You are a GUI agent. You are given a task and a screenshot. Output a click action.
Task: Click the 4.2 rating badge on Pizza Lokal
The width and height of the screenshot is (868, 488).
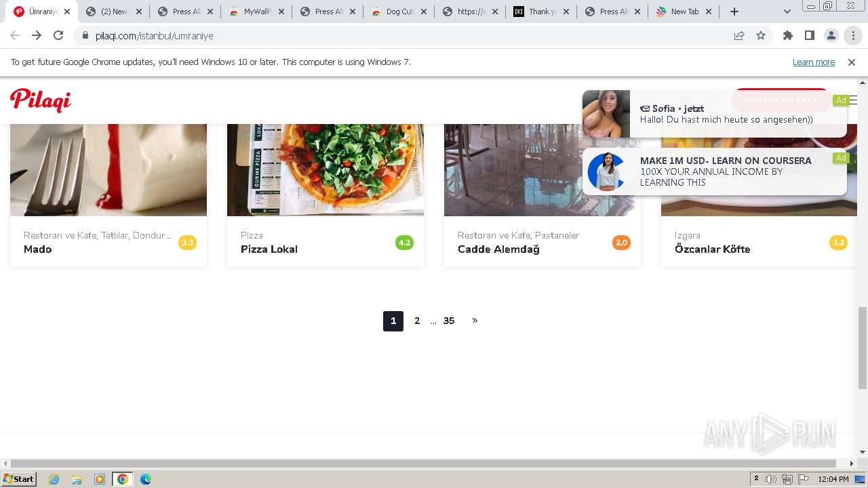(x=404, y=243)
